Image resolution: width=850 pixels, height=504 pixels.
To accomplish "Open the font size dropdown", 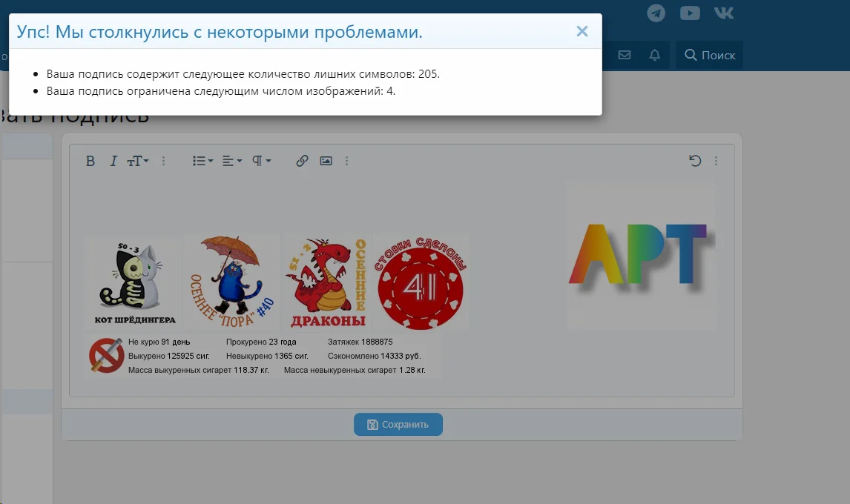I will point(138,160).
